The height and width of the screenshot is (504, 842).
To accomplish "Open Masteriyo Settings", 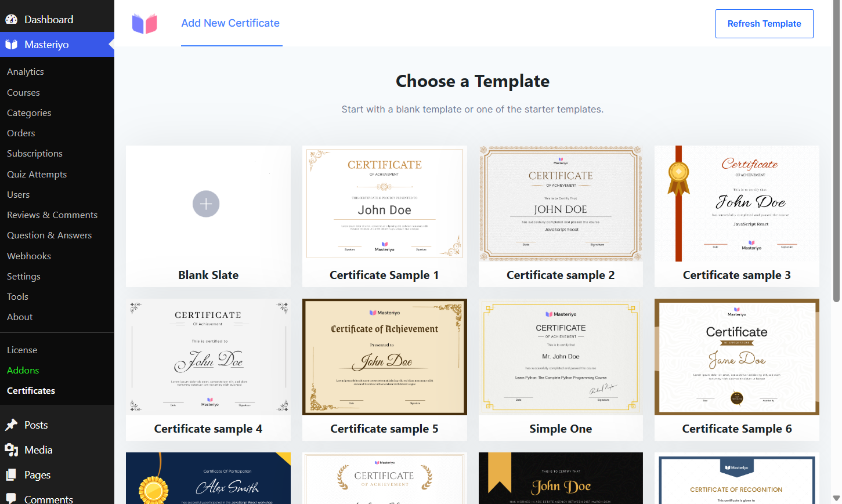I will pos(24,276).
